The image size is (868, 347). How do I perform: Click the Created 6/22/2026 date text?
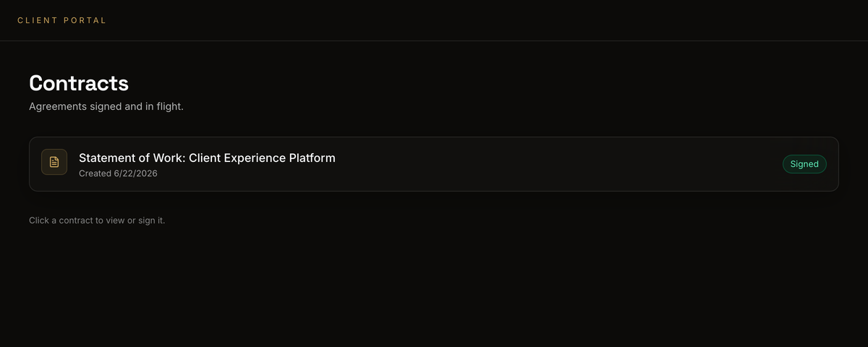pyautogui.click(x=118, y=174)
